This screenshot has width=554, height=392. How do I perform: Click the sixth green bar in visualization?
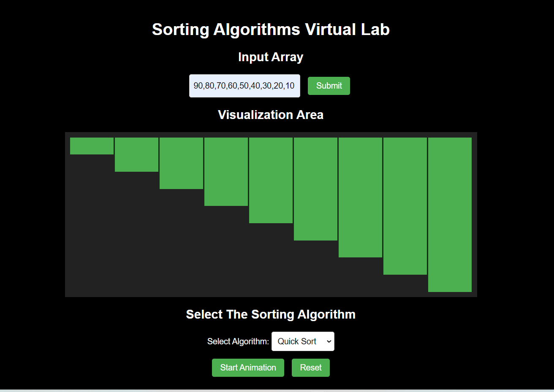(x=315, y=189)
